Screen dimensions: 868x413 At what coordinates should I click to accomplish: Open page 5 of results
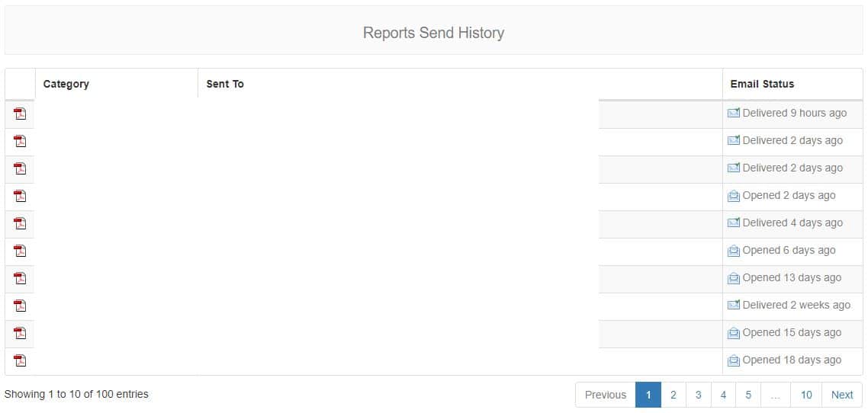coord(748,395)
